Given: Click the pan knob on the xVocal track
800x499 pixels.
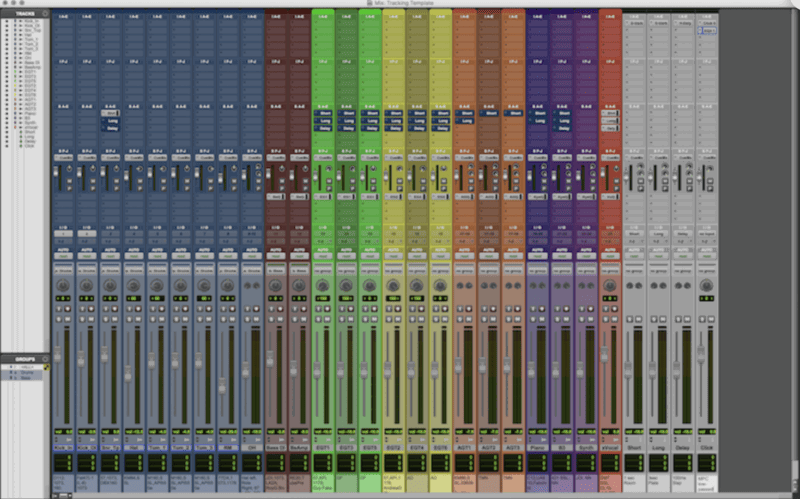Looking at the screenshot, I should 610,285.
